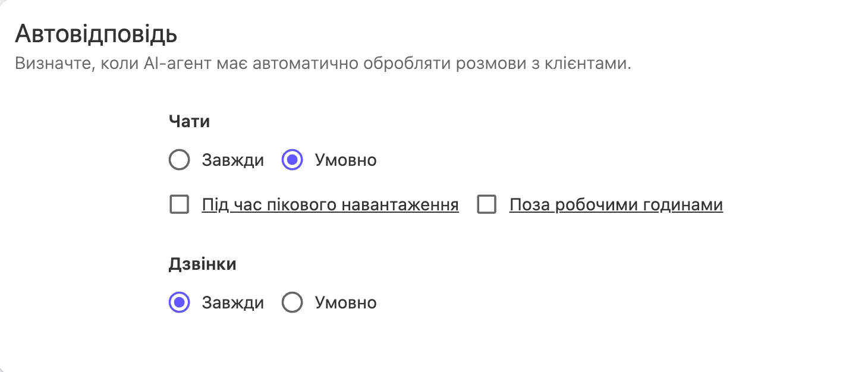
Task: Click the Завжди label text under Дзвінки
Action: (232, 302)
